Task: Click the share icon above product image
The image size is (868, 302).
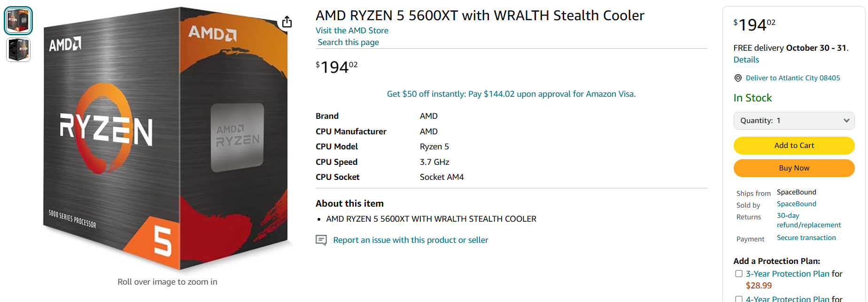Action: coord(287,22)
